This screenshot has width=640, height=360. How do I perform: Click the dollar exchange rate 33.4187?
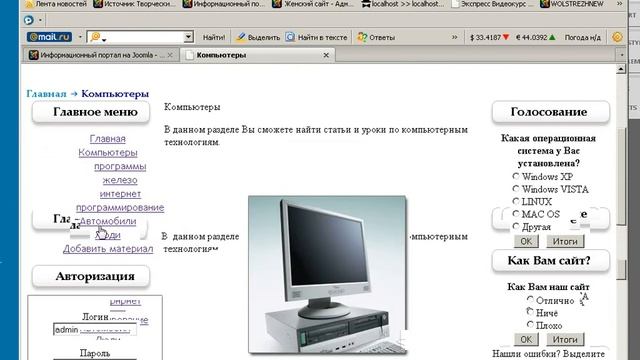[489, 37]
